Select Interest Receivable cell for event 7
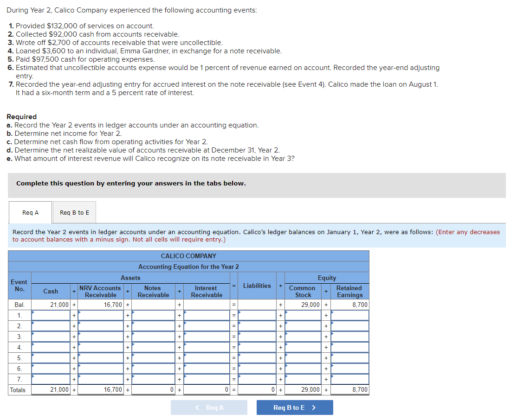This screenshot has width=517, height=420. coord(207,379)
